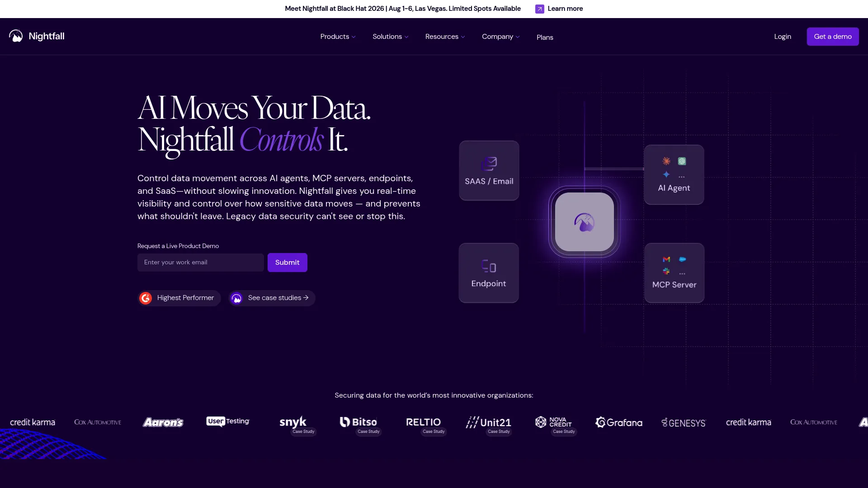Screen dimensions: 868x488
Task: Expand the Company dropdown menu
Action: click(500, 37)
